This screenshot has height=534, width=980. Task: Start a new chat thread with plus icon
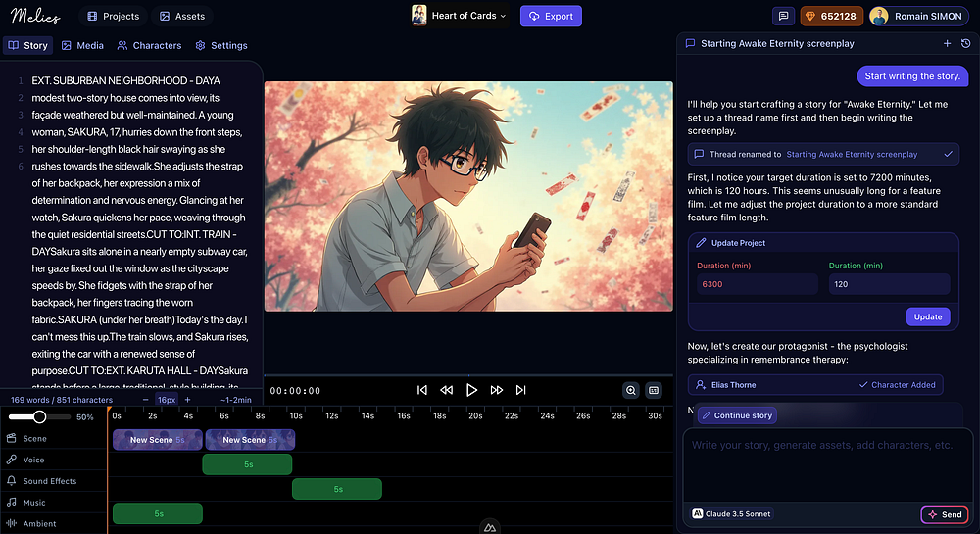[947, 43]
